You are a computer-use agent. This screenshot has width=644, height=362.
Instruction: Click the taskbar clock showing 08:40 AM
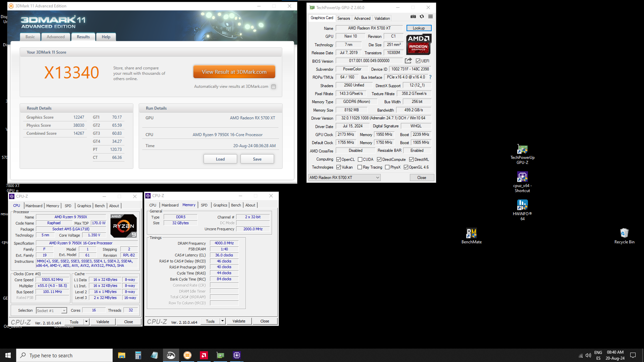pyautogui.click(x=615, y=355)
